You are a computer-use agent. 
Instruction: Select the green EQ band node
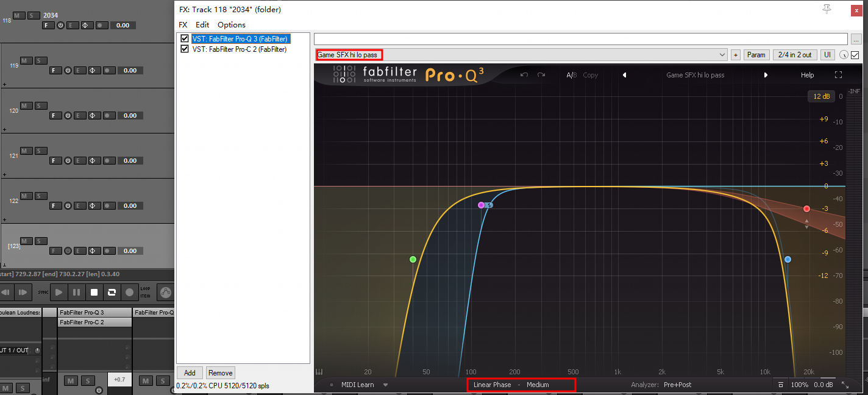click(413, 260)
